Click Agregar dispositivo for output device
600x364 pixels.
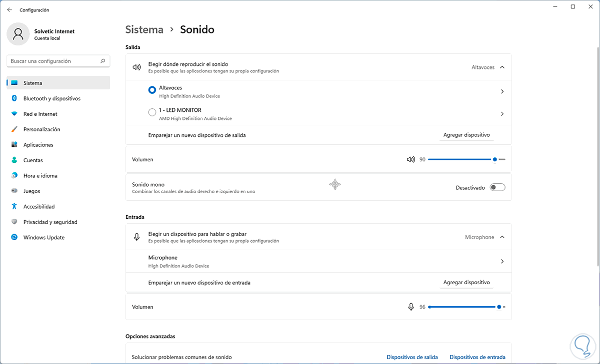coord(466,135)
